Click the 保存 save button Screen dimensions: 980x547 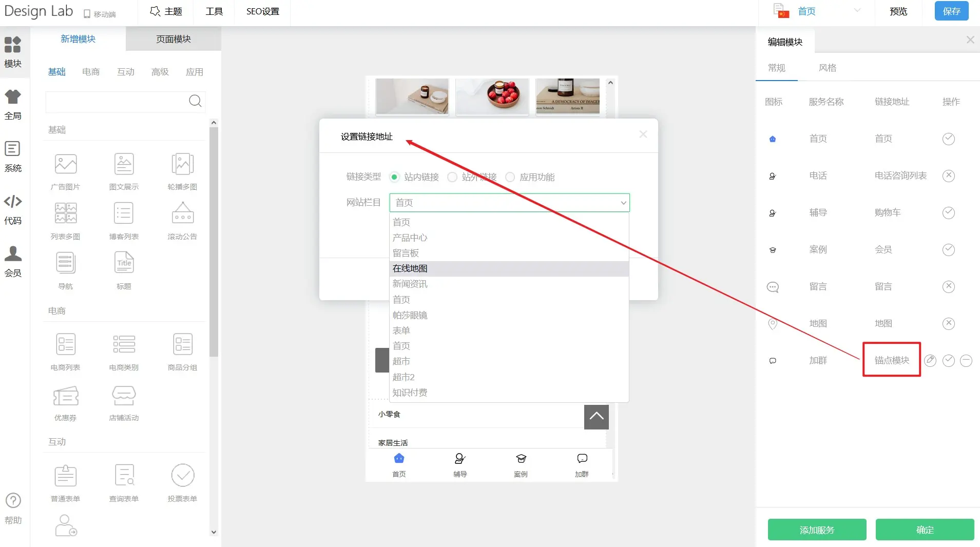point(951,11)
